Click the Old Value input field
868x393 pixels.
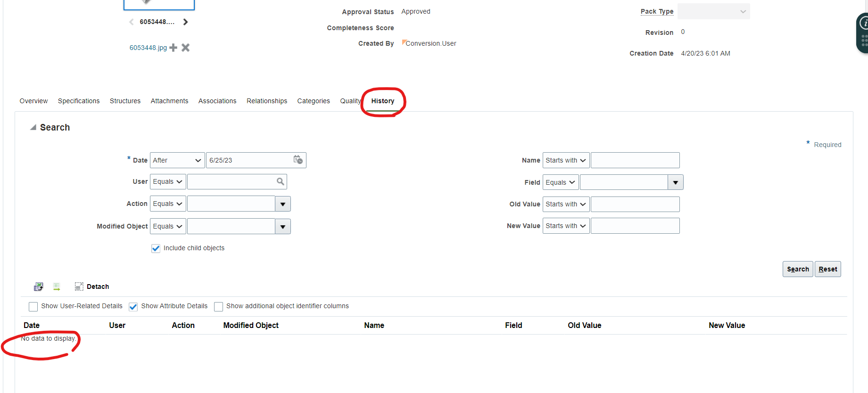tap(635, 204)
